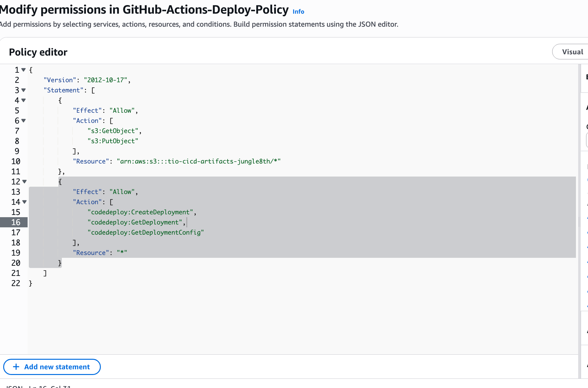
Task: Click the "Statement" key on line 3
Action: (x=63, y=90)
